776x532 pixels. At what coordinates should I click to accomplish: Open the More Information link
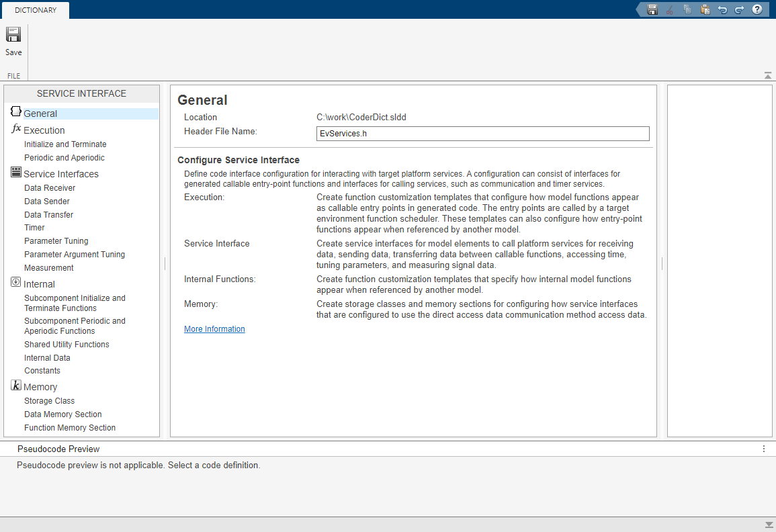[214, 328]
